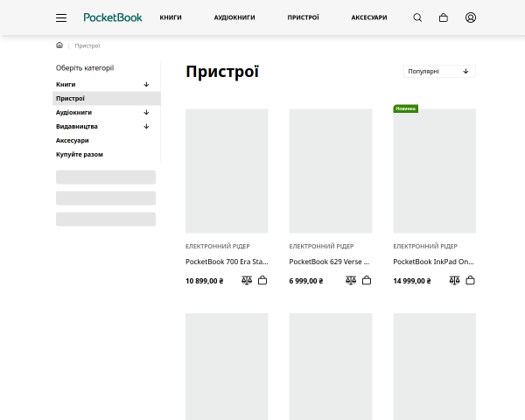Image resolution: width=525 pixels, height=420 pixels.
Task: Open the shopping bag in header
Action: pyautogui.click(x=444, y=17)
